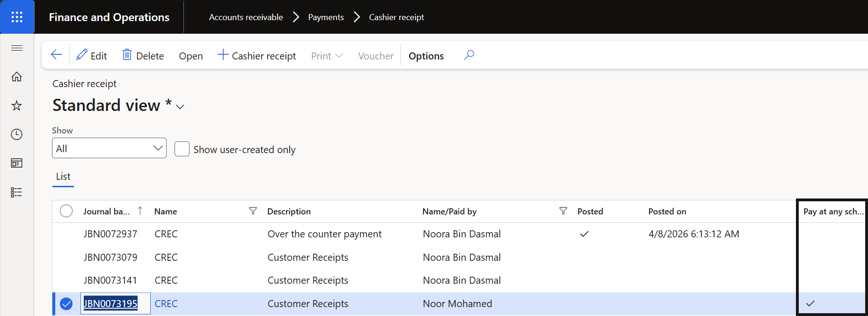868x316 pixels.
Task: Create new Cashier receipt
Action: pyautogui.click(x=257, y=55)
